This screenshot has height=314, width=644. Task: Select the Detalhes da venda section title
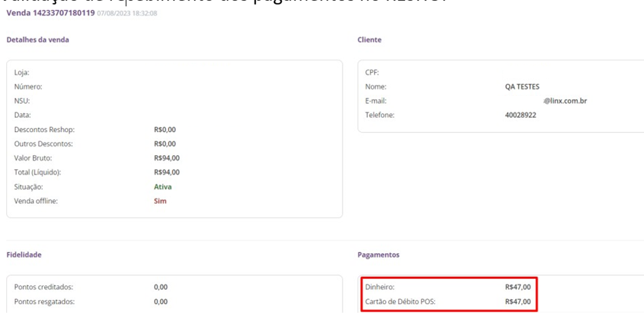pos(38,40)
